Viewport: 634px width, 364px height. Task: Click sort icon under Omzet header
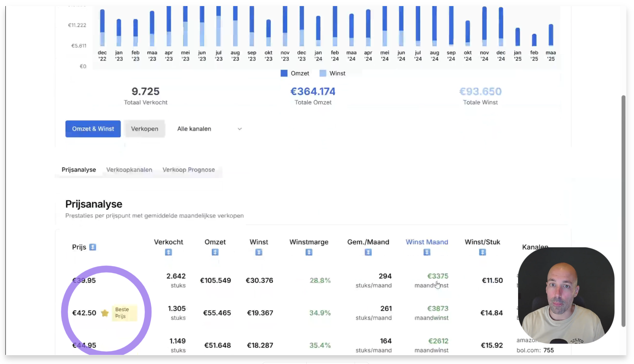tap(215, 252)
